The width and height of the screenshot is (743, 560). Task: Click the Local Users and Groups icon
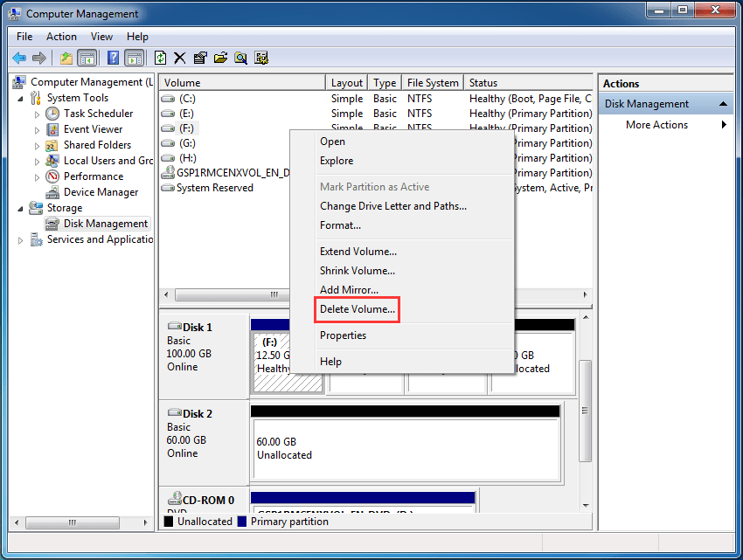tap(52, 161)
